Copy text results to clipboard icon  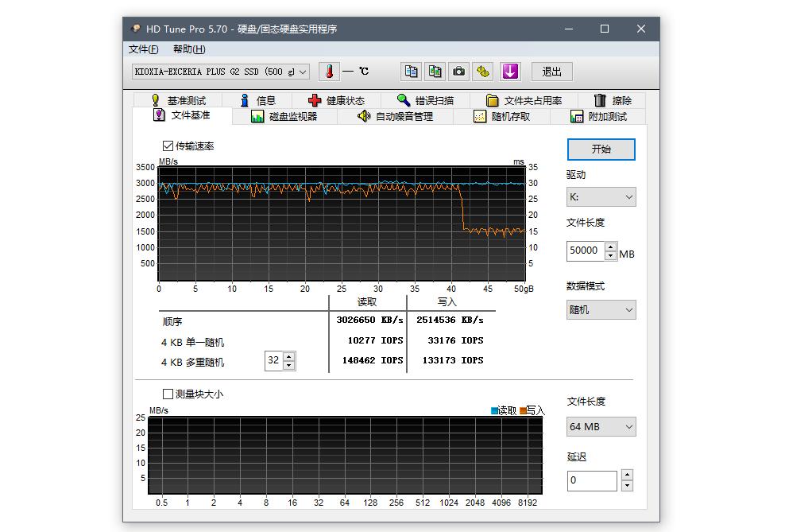(411, 72)
